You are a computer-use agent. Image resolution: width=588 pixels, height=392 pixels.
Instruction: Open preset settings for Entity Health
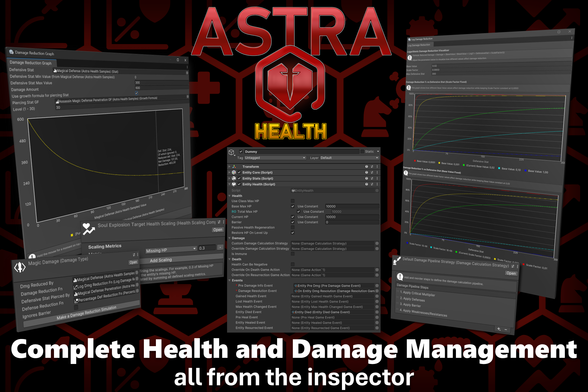(x=372, y=184)
